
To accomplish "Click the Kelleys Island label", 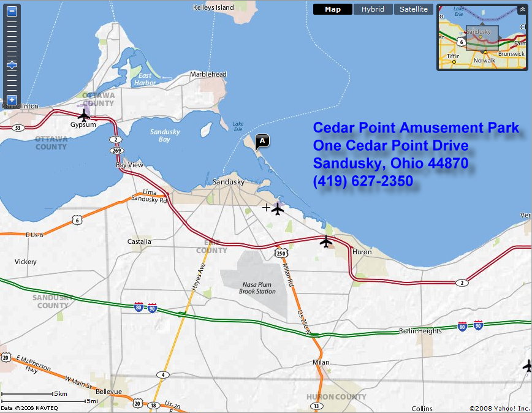I will click(x=213, y=7).
